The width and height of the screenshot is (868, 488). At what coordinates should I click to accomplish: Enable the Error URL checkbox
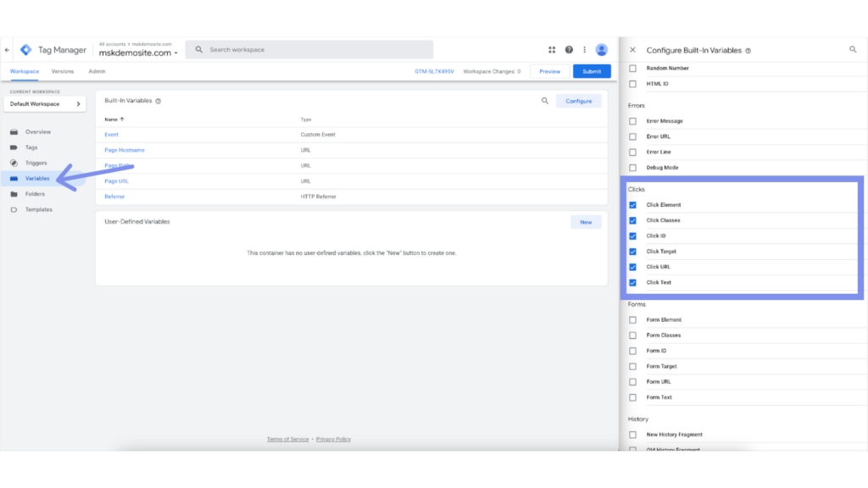coord(632,136)
